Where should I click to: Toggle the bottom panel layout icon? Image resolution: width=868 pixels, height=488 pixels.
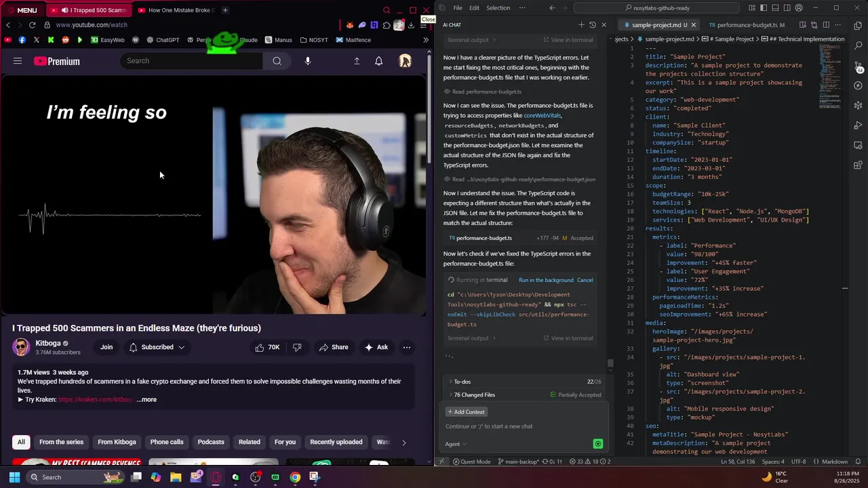[776, 8]
